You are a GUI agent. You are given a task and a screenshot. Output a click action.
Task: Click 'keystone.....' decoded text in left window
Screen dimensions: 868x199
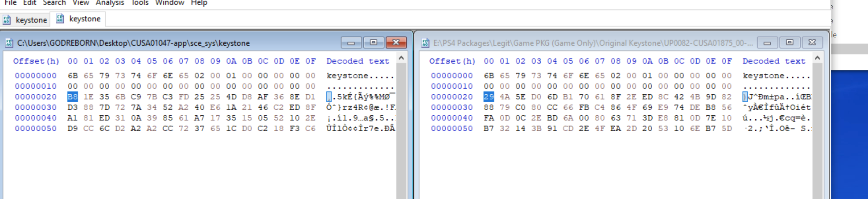360,76
